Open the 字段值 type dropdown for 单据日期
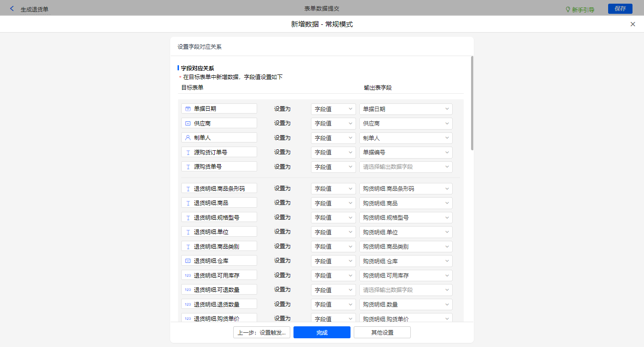This screenshot has width=644, height=347. [x=333, y=109]
